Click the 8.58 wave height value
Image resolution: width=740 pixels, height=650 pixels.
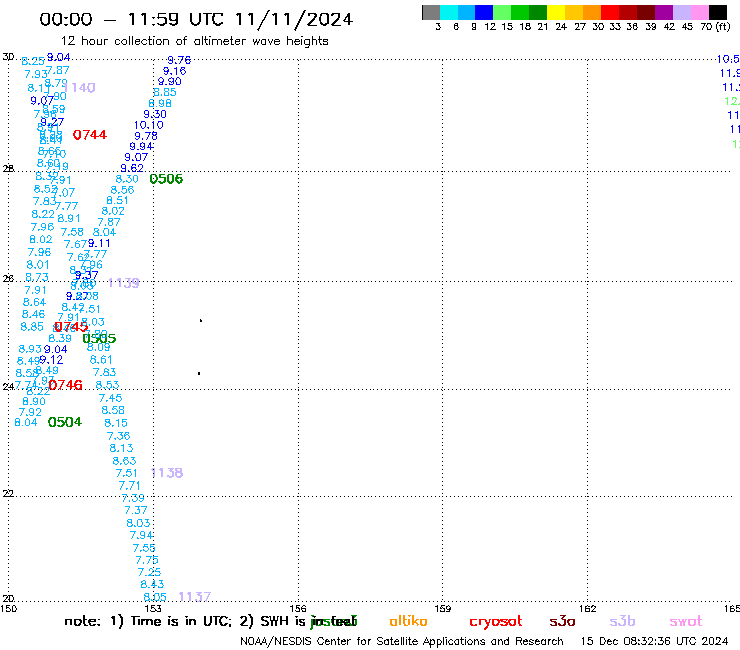113,410
